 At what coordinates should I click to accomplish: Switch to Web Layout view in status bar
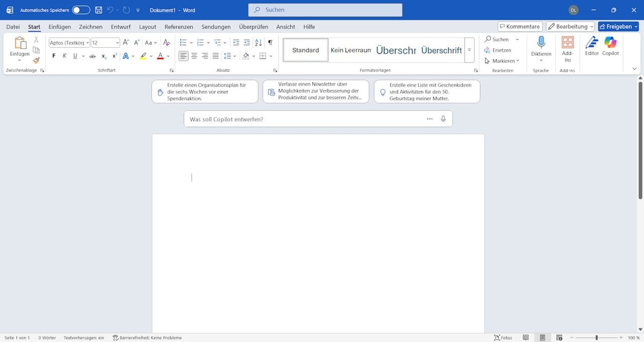click(x=559, y=338)
